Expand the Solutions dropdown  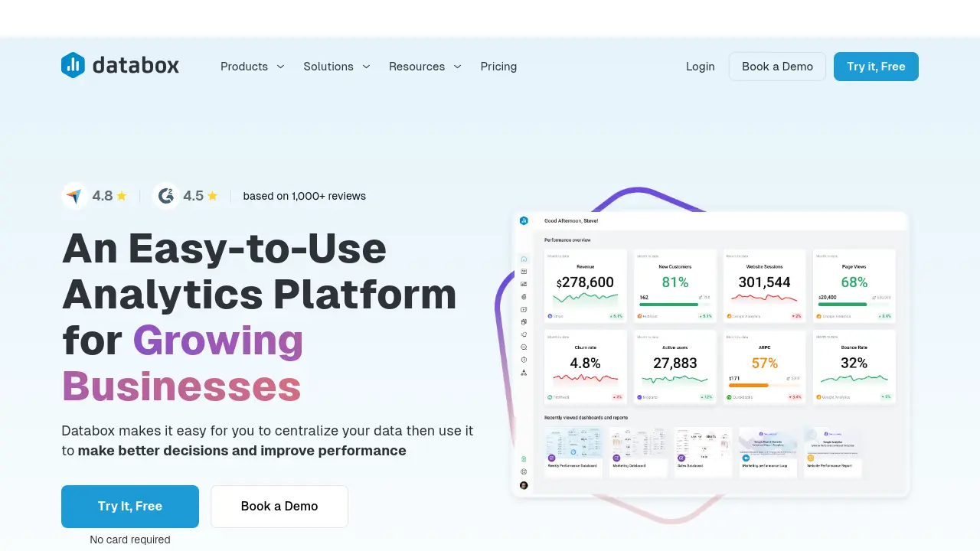(x=337, y=67)
